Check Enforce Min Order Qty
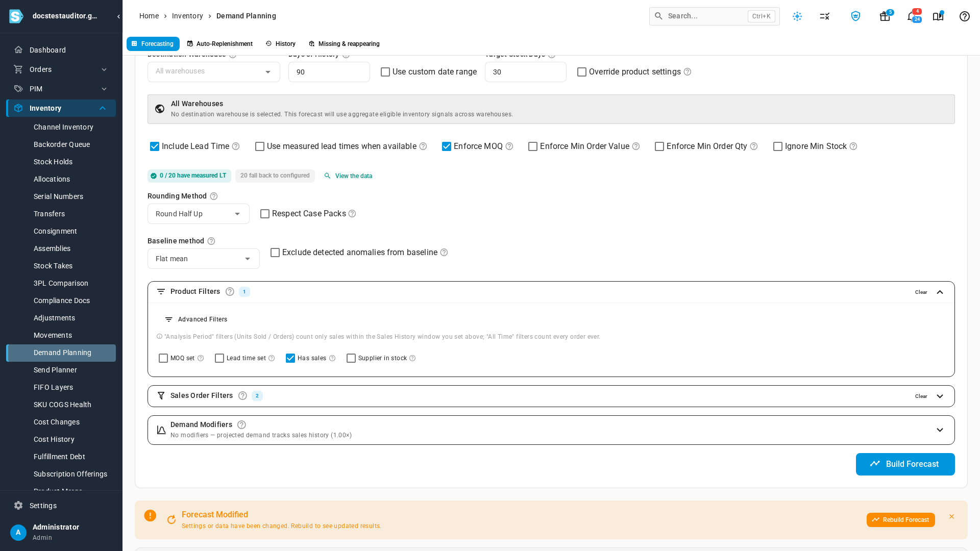This screenshot has width=980, height=551. (x=659, y=146)
